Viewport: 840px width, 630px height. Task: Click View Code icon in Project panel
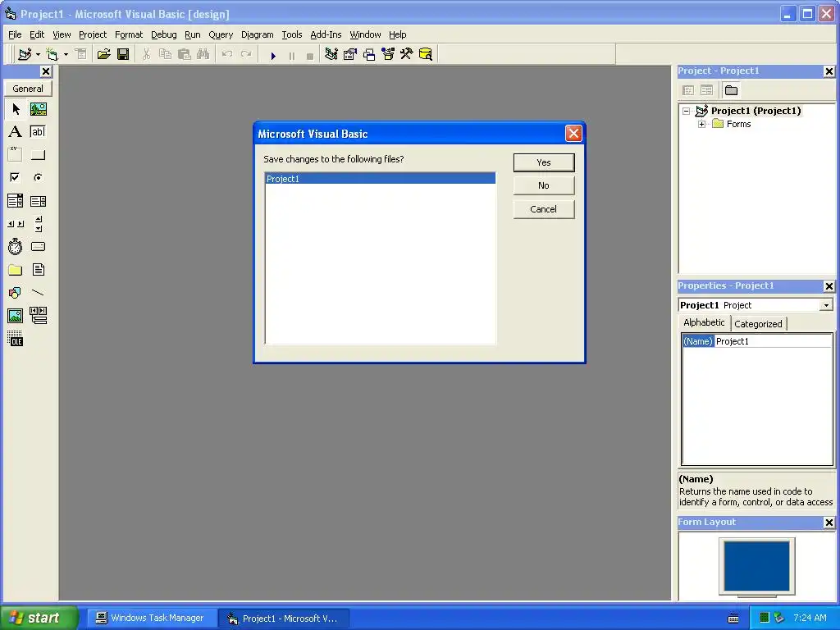[x=688, y=90]
